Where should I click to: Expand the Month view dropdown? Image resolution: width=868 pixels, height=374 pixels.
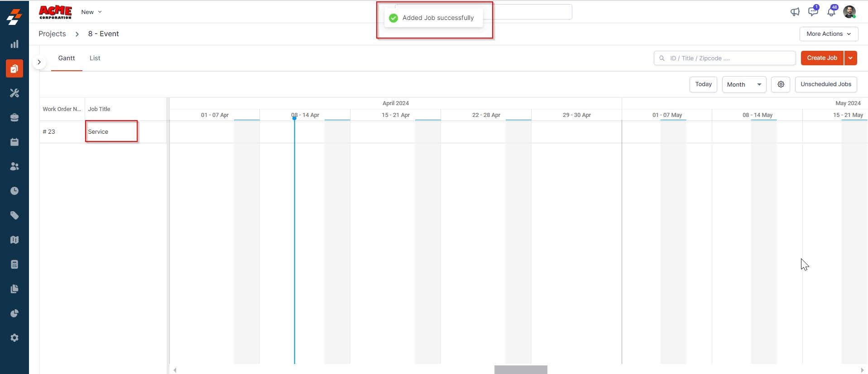coord(744,84)
